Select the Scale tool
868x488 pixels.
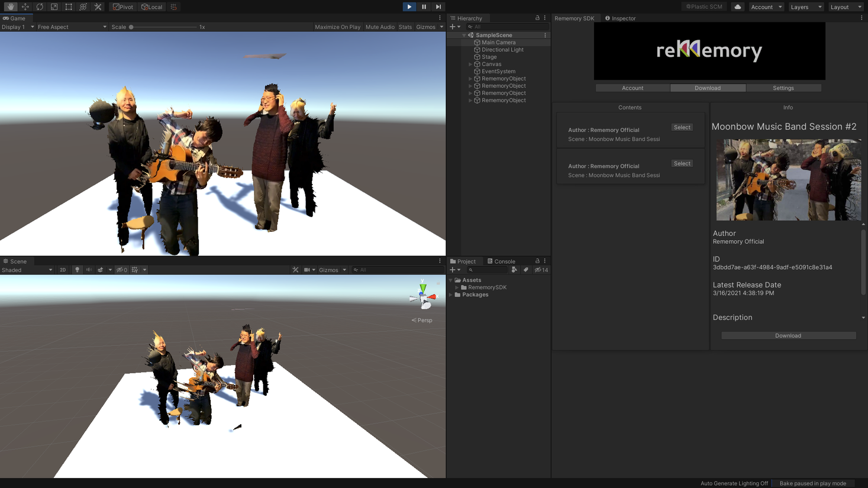pyautogui.click(x=53, y=7)
